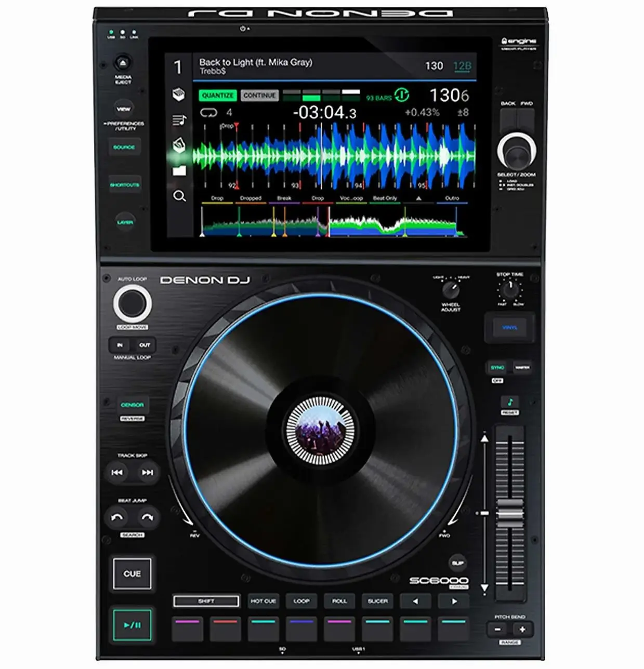
Task: Open the SHORTCUTS menu button
Action: [124, 185]
